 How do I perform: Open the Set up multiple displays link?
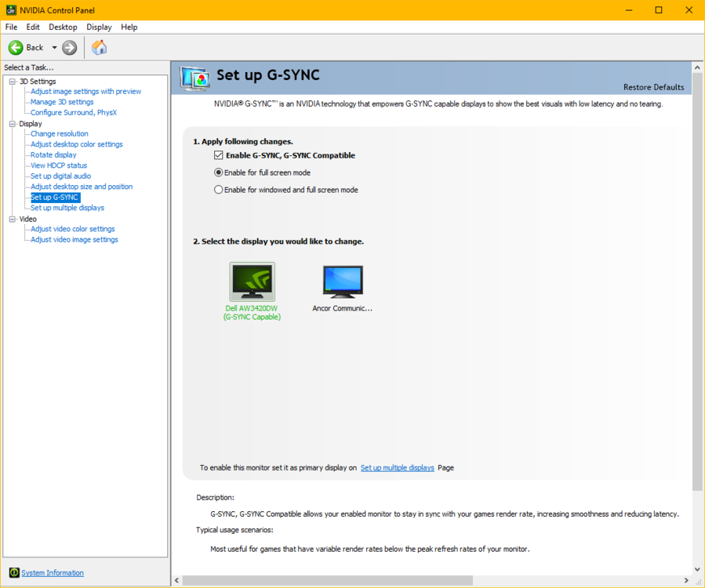pyautogui.click(x=398, y=467)
